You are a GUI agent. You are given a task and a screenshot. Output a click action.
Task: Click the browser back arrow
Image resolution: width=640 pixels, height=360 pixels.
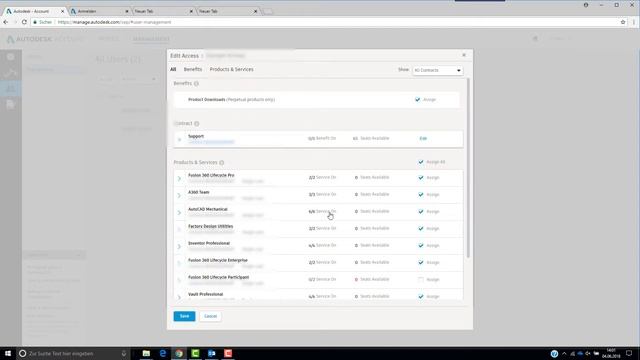pos(6,22)
